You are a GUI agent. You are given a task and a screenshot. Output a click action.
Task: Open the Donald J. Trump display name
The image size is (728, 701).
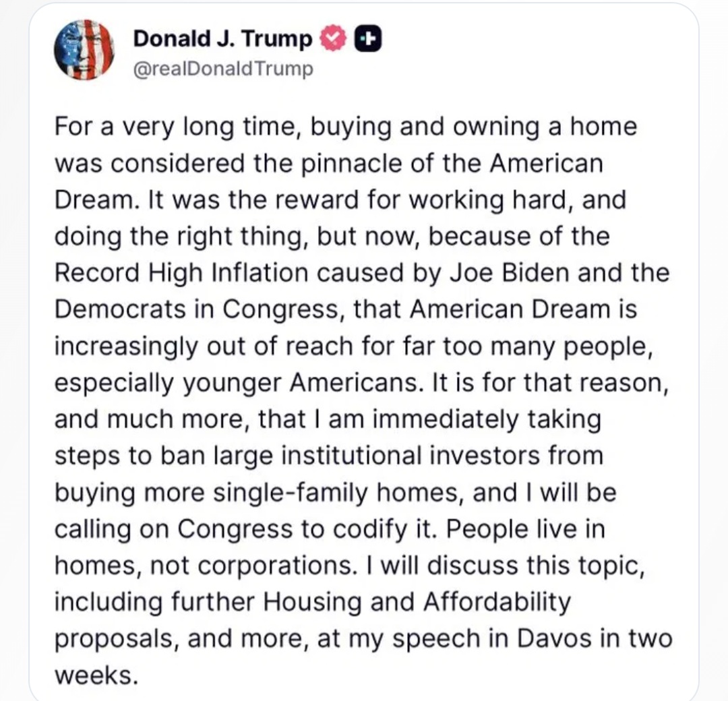(223, 40)
